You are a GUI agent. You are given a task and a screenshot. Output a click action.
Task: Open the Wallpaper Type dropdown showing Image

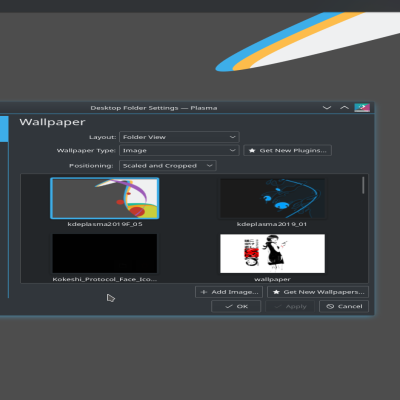(x=179, y=150)
